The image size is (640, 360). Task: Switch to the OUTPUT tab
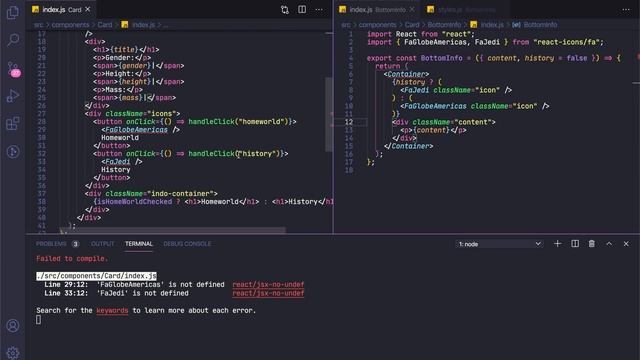click(102, 244)
